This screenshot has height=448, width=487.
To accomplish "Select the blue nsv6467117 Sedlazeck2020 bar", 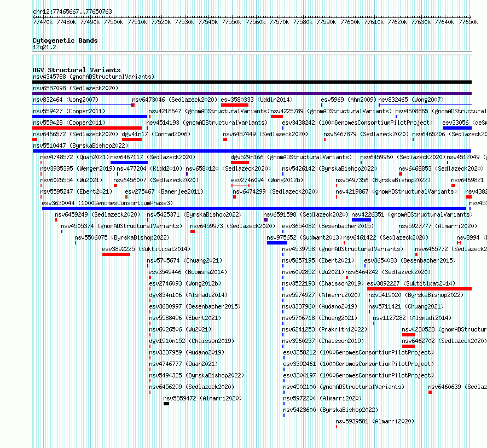I will 129,162.
